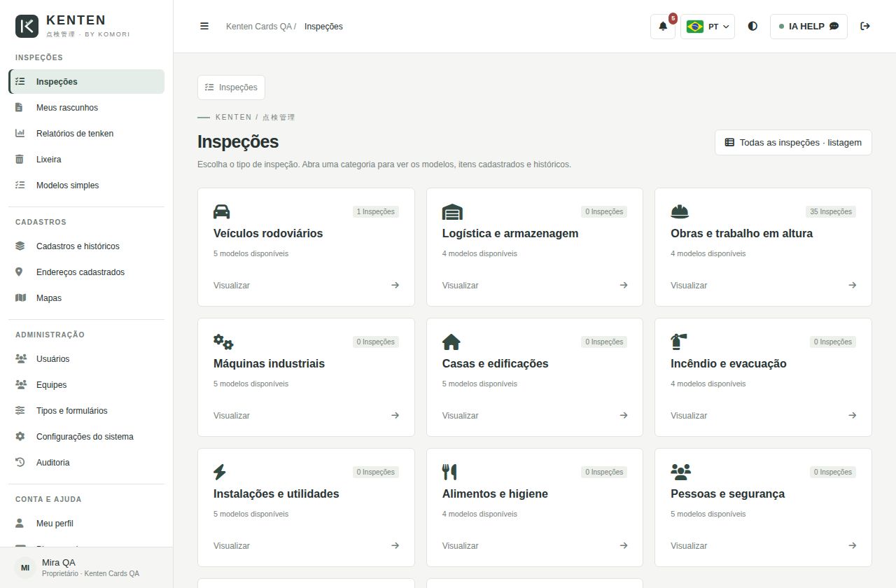Click the 35 Inspeções badge

(831, 211)
